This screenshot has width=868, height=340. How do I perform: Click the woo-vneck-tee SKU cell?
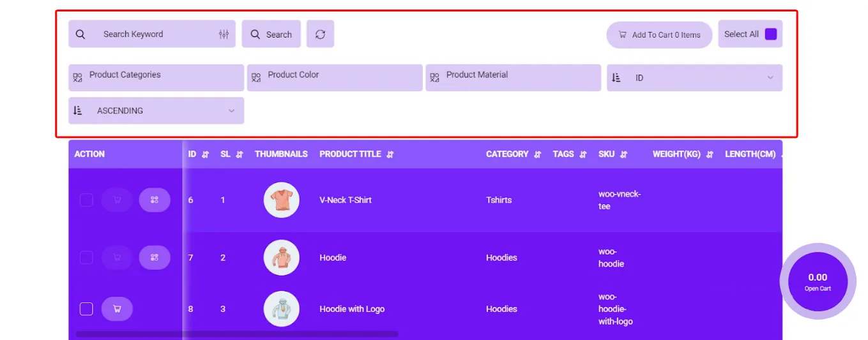pyautogui.click(x=620, y=200)
